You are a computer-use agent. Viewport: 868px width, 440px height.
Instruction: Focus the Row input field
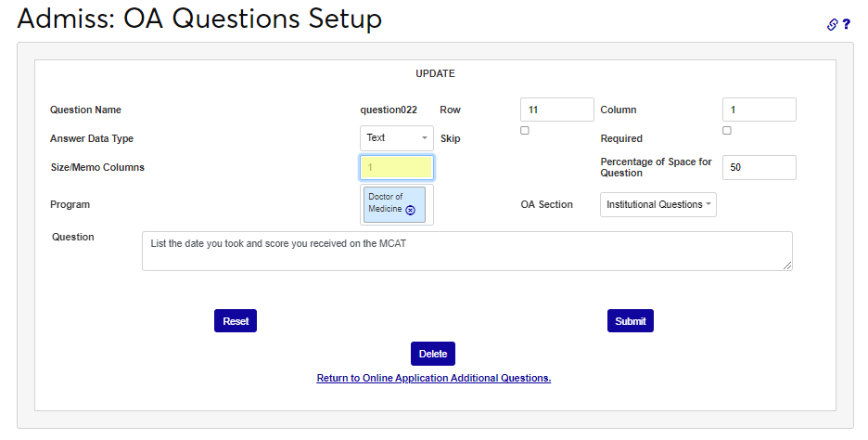pyautogui.click(x=557, y=110)
